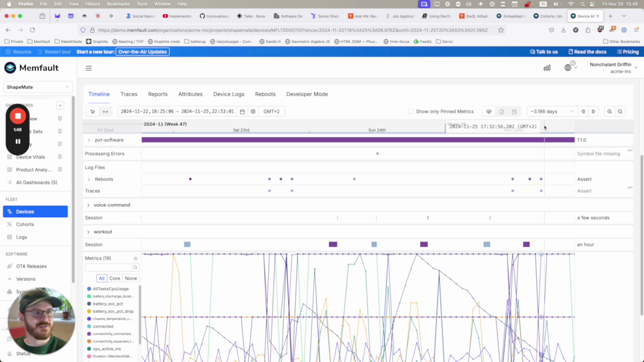Click the Over-the-Air Updates tour button
This screenshot has width=644, height=362.
(x=142, y=52)
